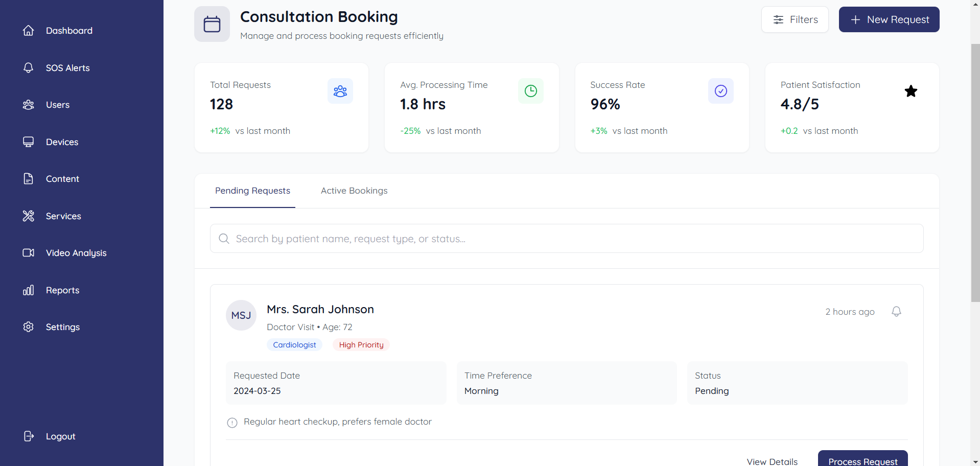This screenshot has width=980, height=466.
Task: Click the Settings label in sidebar
Action: coord(63,327)
